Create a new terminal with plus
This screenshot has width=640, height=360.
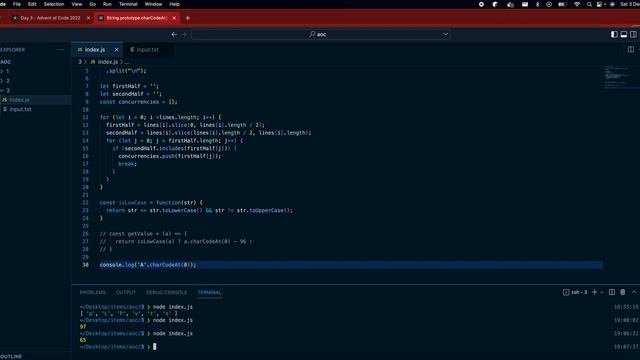pos(594,292)
